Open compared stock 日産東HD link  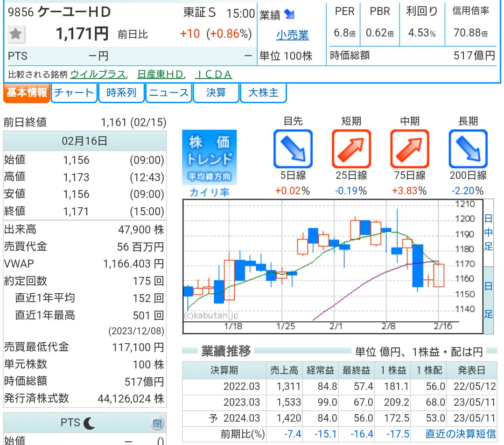[x=161, y=74]
